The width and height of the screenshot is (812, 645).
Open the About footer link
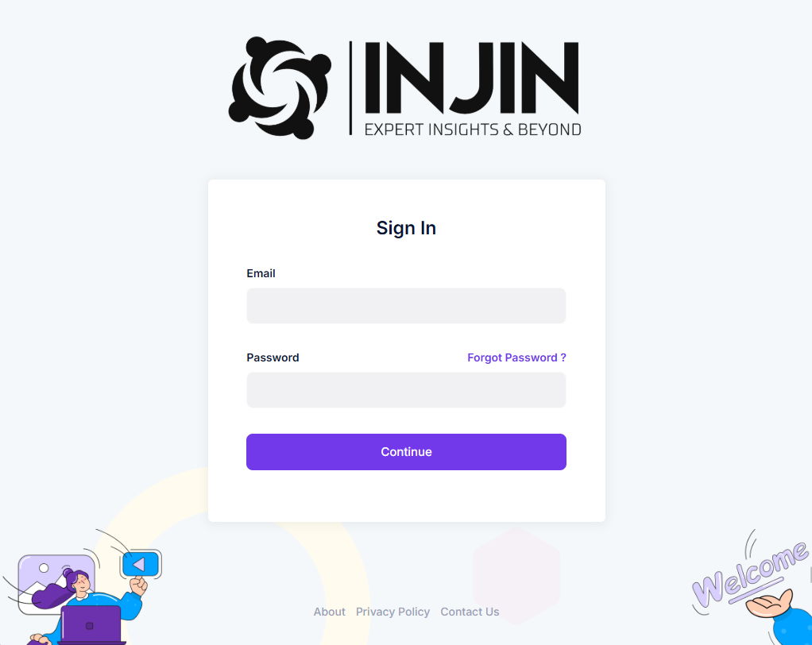330,612
